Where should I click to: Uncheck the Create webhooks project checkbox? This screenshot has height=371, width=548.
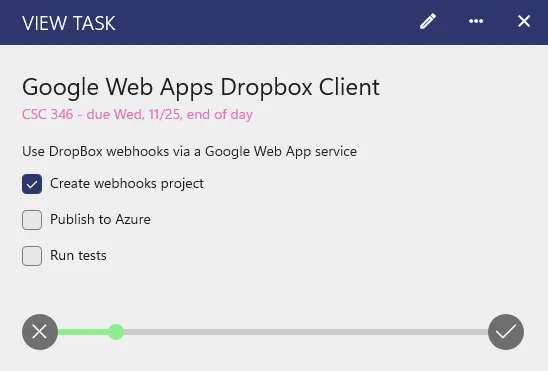click(32, 184)
